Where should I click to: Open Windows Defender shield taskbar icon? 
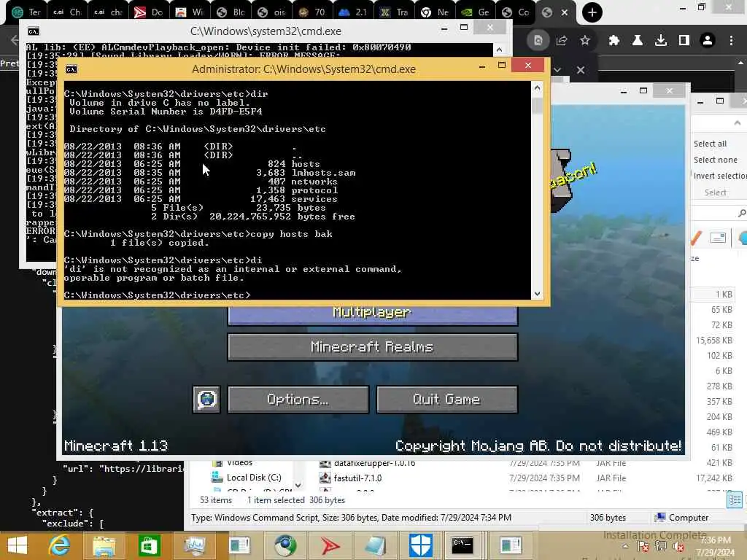[x=421, y=545]
